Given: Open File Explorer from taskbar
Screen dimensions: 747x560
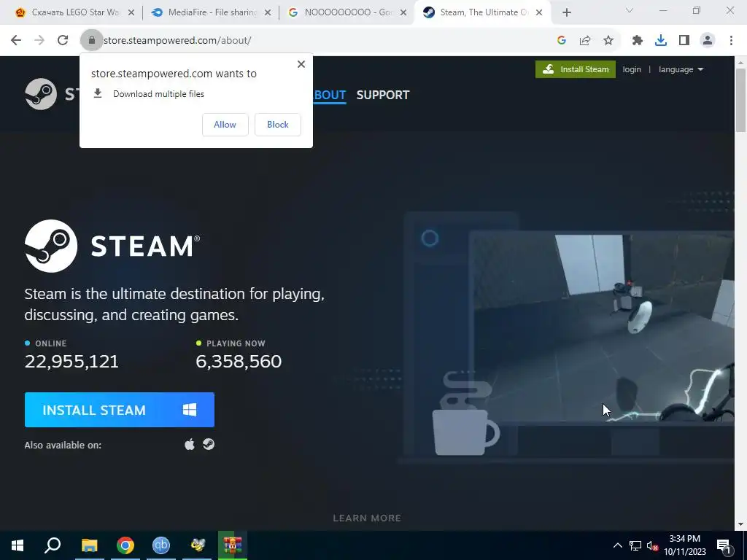Looking at the screenshot, I should pos(89,545).
